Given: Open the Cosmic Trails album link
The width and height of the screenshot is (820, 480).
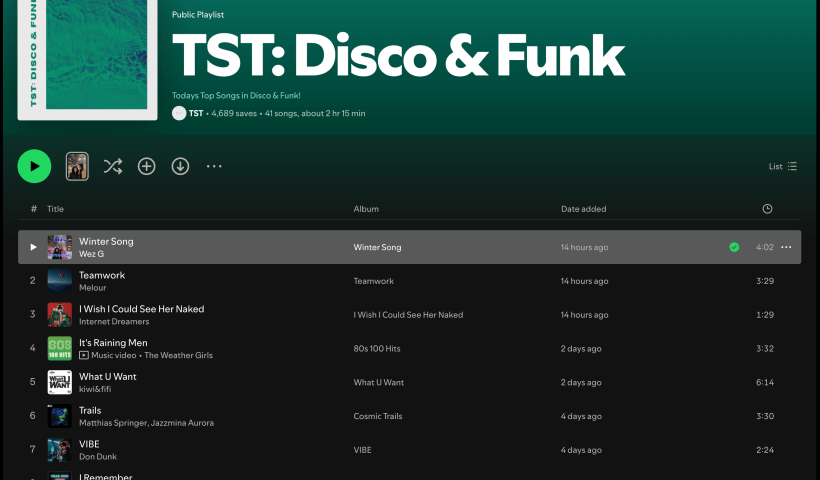Looking at the screenshot, I should pyautogui.click(x=378, y=416).
